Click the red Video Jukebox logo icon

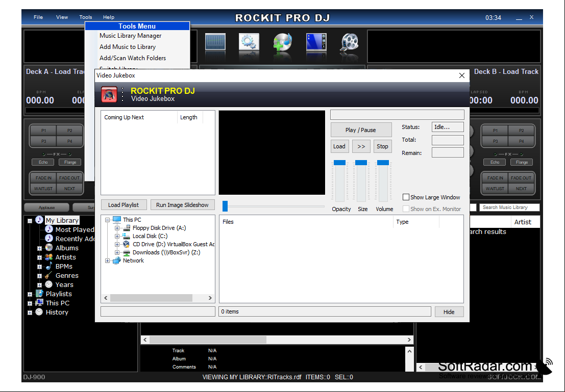(109, 94)
